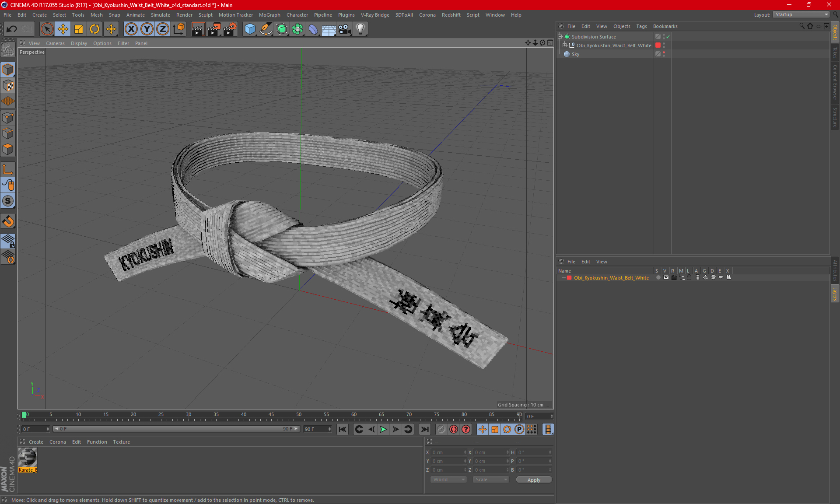This screenshot has width=840, height=504.
Task: Click Render View clapperboard icon
Action: click(198, 29)
